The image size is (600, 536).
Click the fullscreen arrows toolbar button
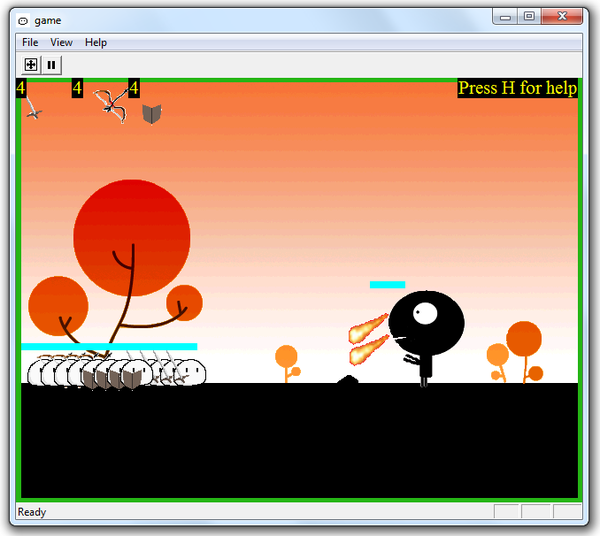(31, 65)
